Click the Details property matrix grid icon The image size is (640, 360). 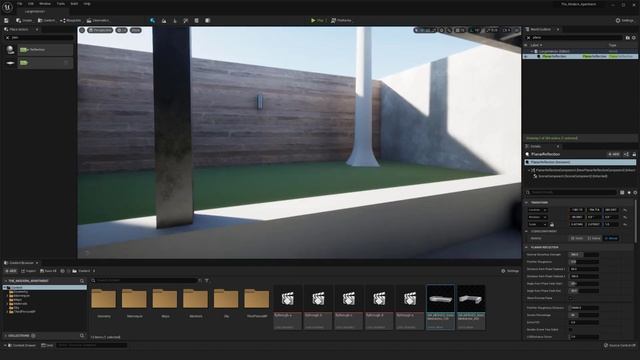click(x=622, y=192)
